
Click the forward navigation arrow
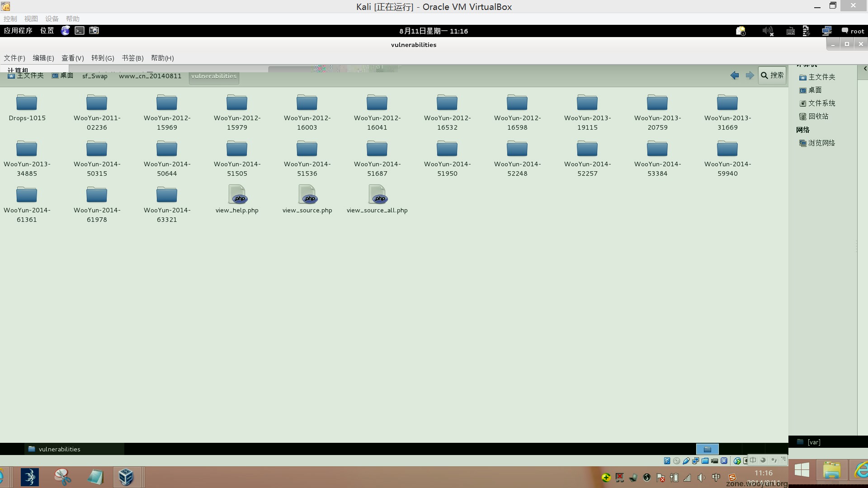(x=750, y=75)
